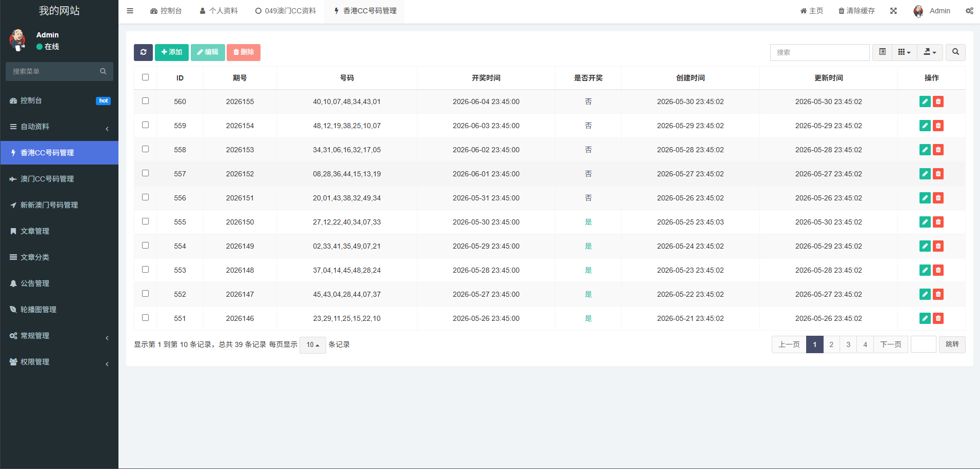Screen dimensions: 980x469
Task: Go to page 3 in pagination
Action: [848, 344]
